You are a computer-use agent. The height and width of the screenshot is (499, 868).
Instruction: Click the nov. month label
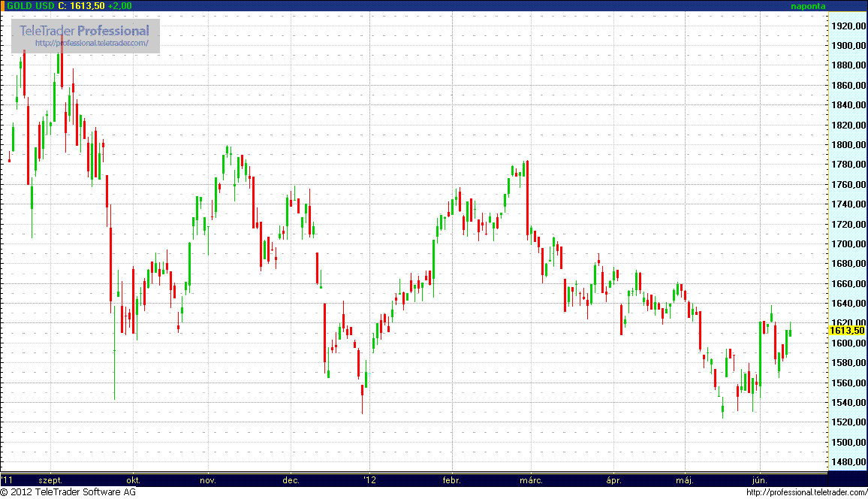point(208,480)
